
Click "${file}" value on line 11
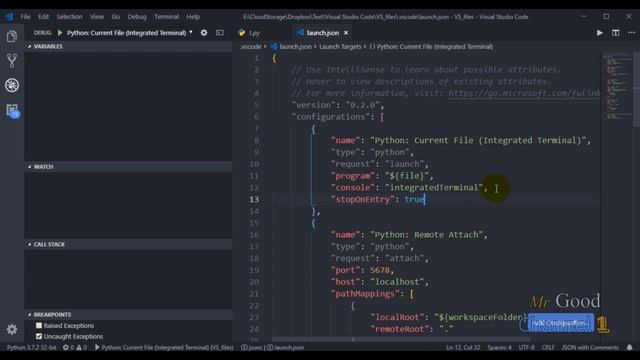(x=407, y=176)
